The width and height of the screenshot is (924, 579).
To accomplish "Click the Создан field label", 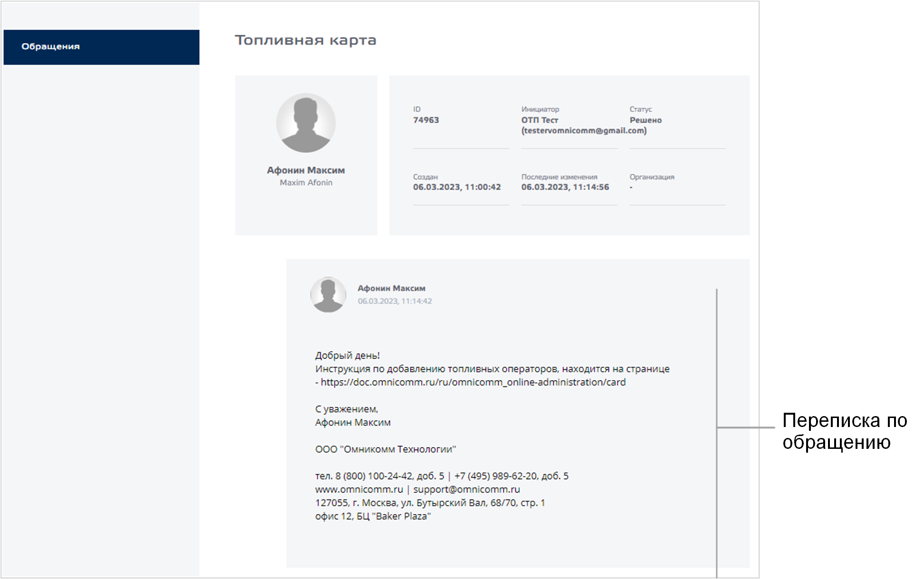I will [x=425, y=177].
